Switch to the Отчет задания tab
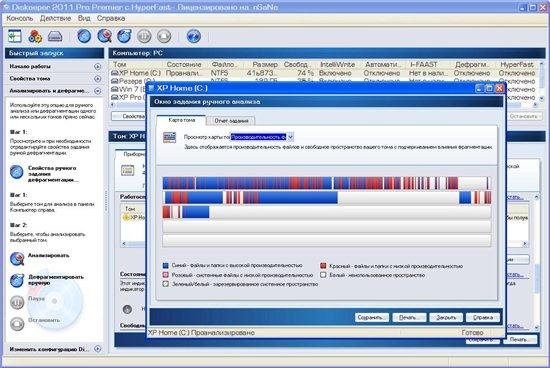The image size is (550, 368). coord(231,121)
